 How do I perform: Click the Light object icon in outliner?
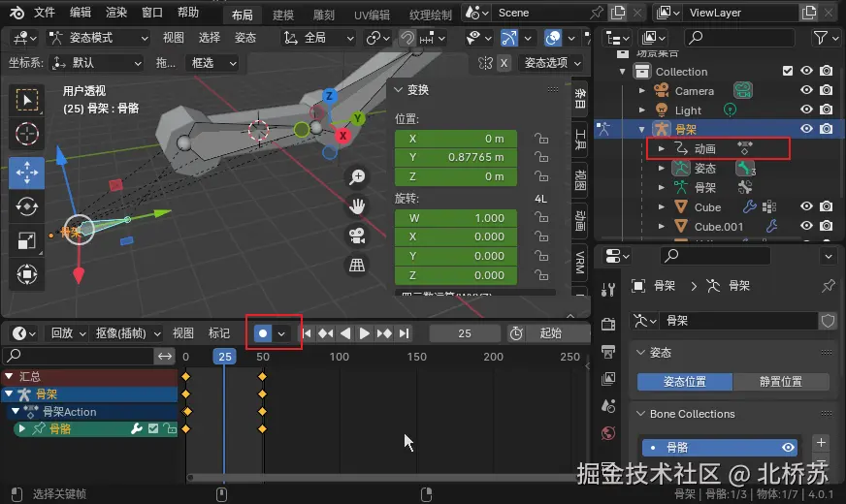coord(662,110)
